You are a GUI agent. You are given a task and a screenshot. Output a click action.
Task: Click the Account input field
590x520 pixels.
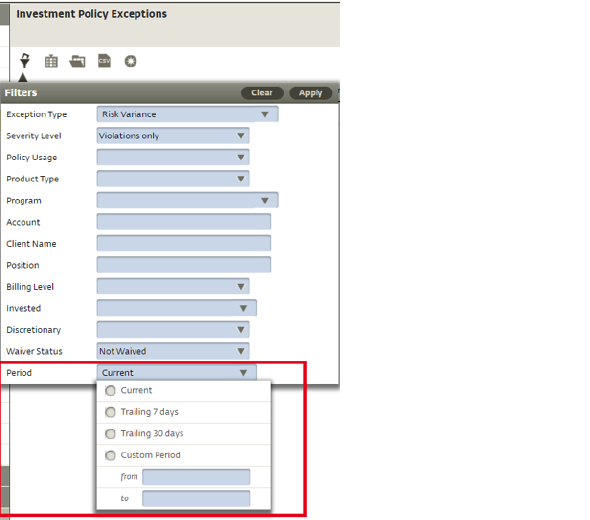tap(184, 222)
